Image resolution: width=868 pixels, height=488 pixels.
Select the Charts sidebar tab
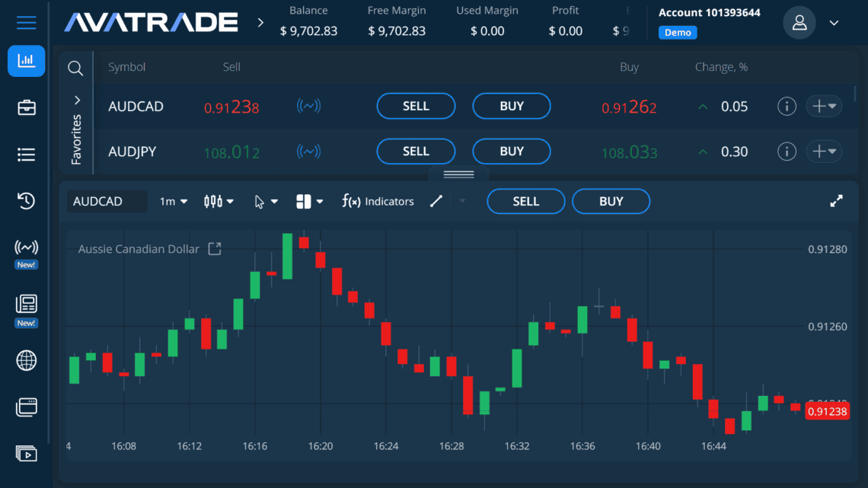pyautogui.click(x=26, y=61)
